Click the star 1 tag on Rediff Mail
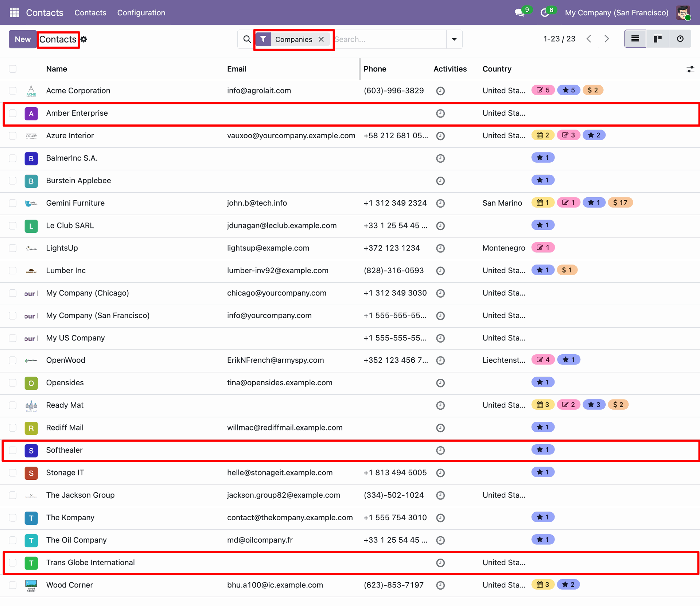Screen dimensions: 700x606 click(543, 427)
